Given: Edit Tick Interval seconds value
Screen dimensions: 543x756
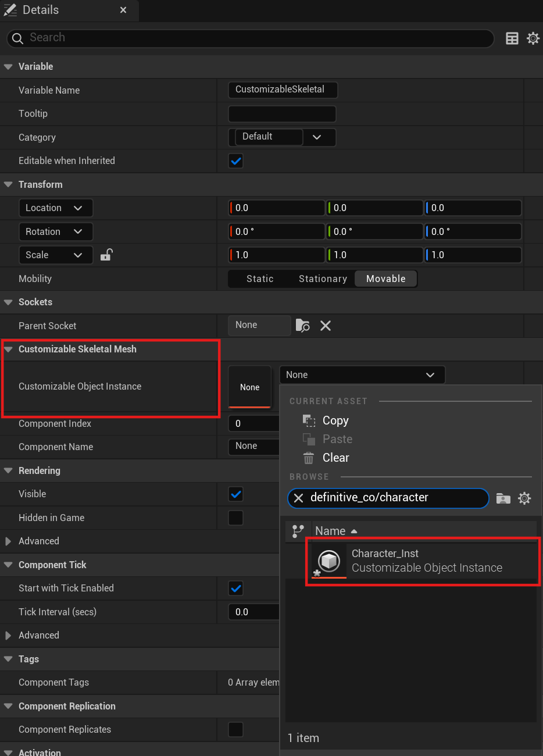Looking at the screenshot, I should (x=255, y=612).
